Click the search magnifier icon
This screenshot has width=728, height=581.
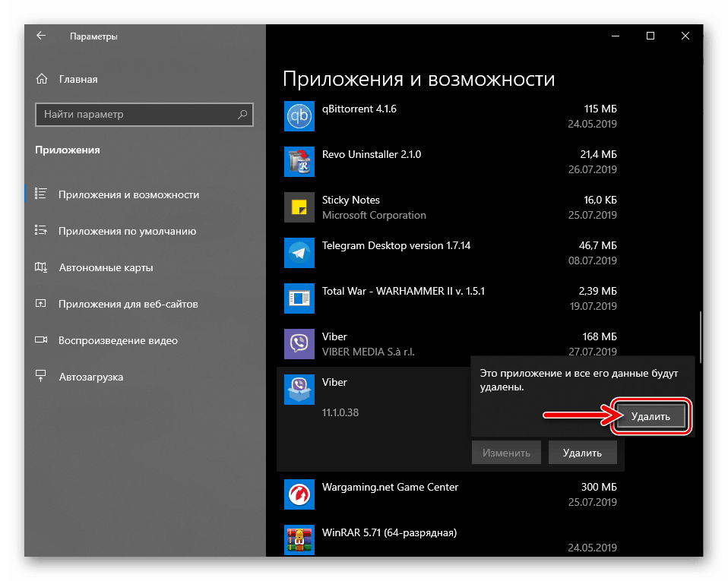point(242,114)
